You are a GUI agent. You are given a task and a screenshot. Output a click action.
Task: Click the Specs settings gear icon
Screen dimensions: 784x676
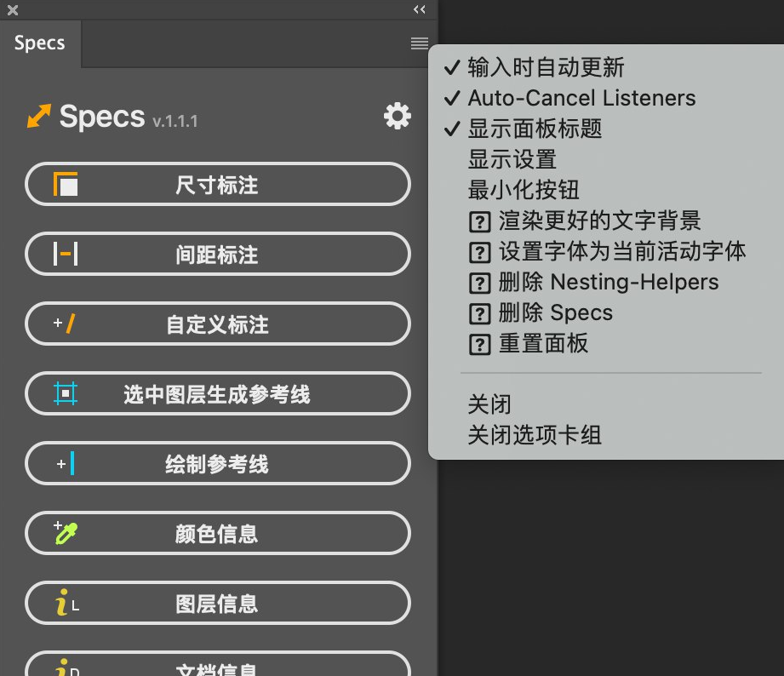coord(397,116)
